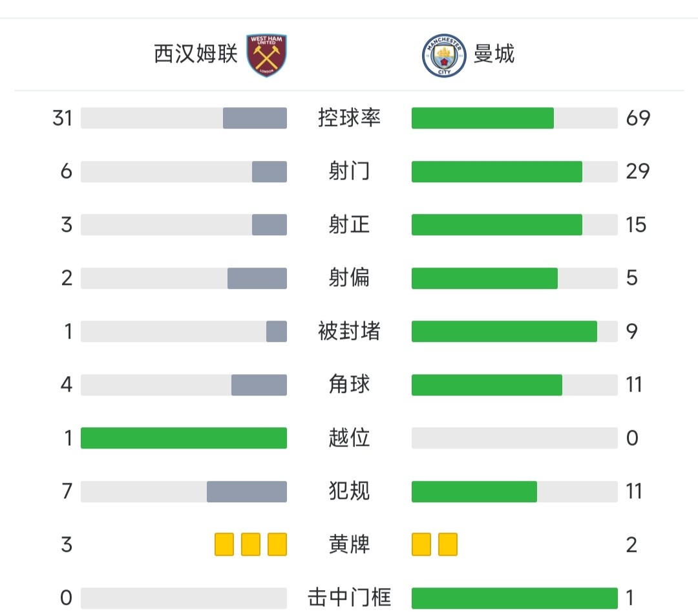This screenshot has width=698, height=616.
Task: Click Manchester City's 击中门框 green bar
Action: point(514,598)
